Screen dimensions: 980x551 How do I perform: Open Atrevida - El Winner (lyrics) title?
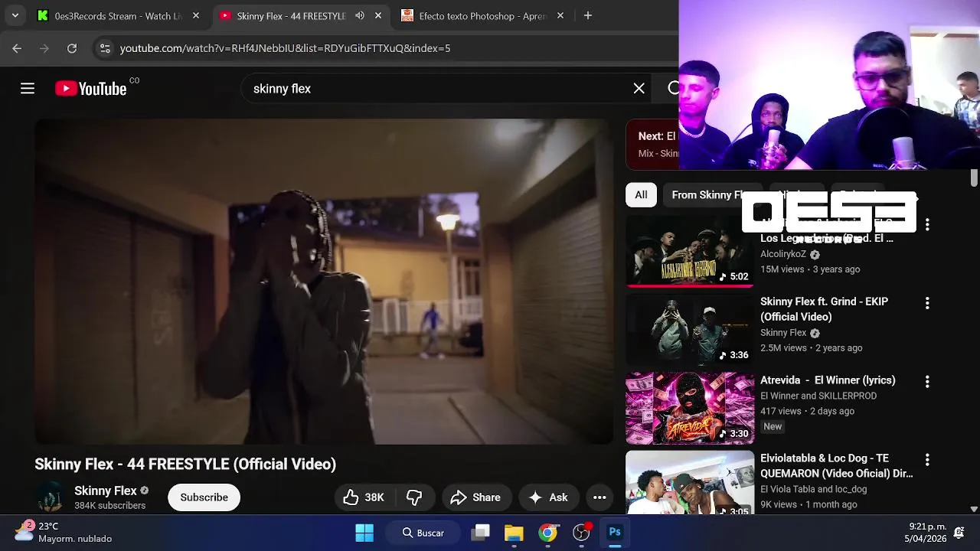(828, 380)
